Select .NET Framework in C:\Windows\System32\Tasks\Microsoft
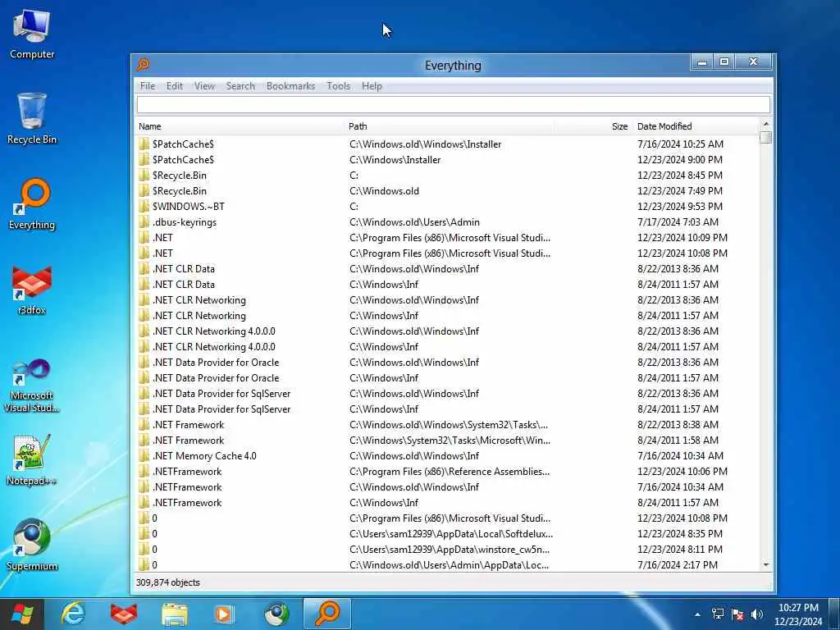The width and height of the screenshot is (840, 630). pos(448,441)
